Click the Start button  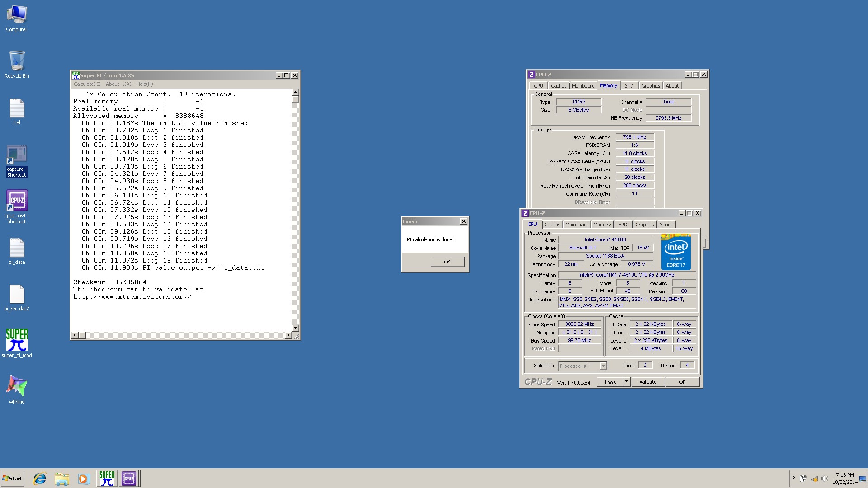12,479
